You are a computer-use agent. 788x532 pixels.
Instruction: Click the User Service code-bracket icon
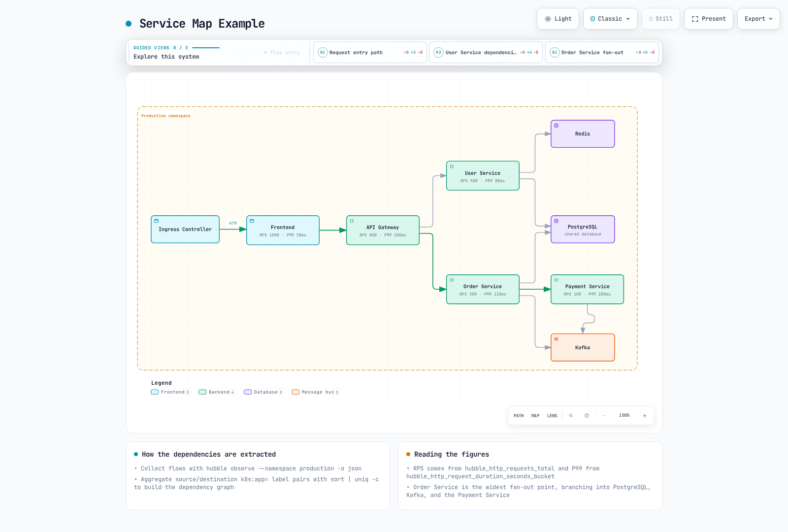coord(452,166)
